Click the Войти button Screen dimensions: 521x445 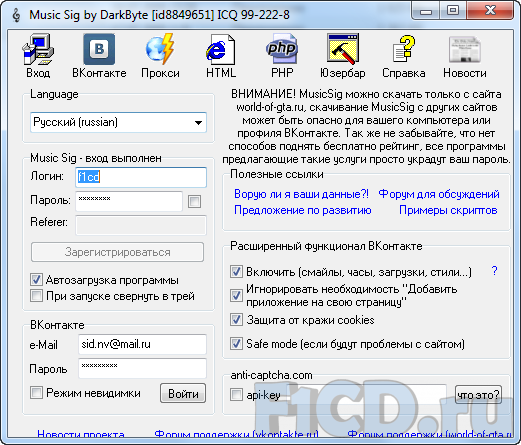click(x=183, y=393)
